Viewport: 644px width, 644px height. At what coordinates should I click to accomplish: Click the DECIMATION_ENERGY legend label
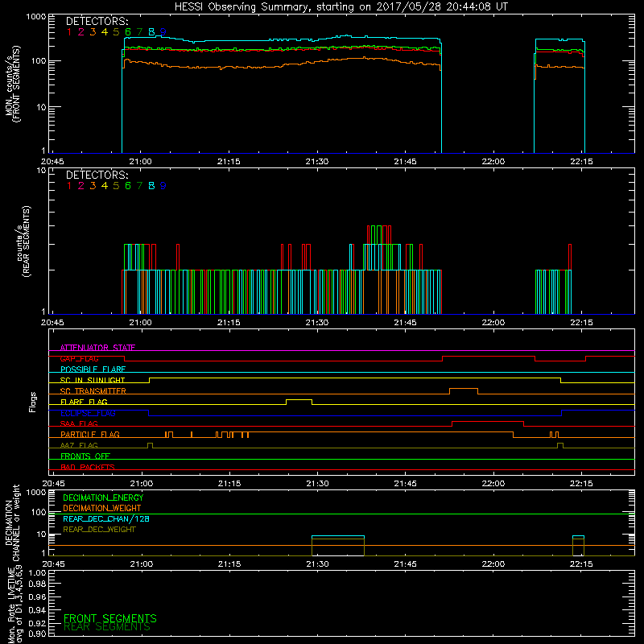pos(103,497)
